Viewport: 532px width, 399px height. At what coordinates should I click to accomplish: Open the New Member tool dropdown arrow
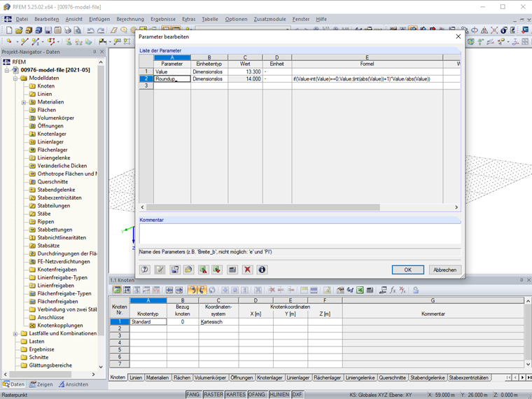[43, 42]
